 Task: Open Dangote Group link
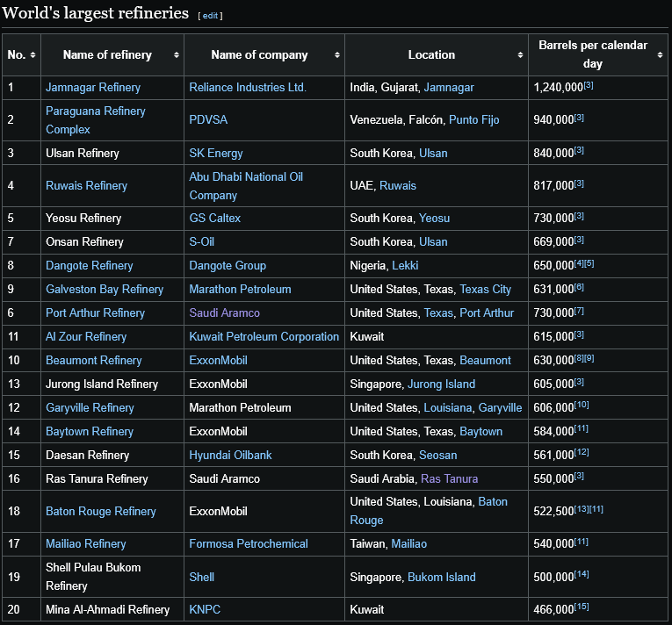coord(228,266)
